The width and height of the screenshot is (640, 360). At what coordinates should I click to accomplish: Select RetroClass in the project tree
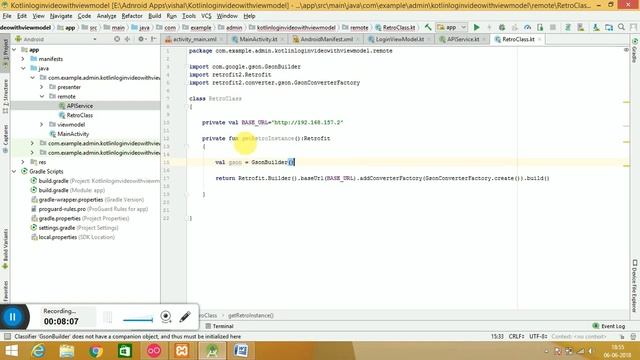tap(80, 116)
